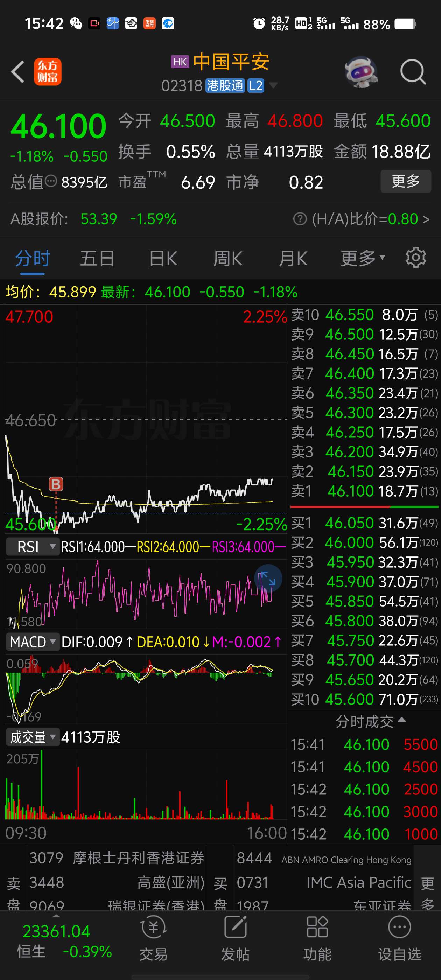The image size is (441, 980).
Task: Switch to the 周K tab
Action: pos(228,258)
